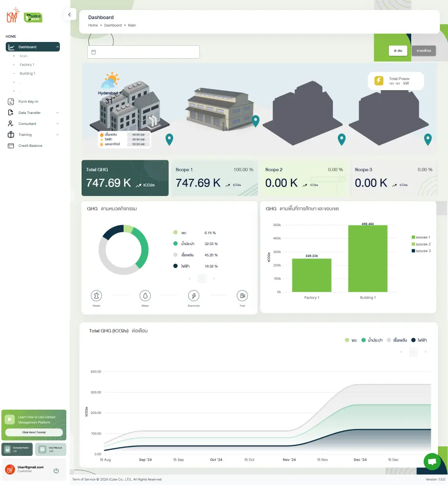Toggle the ขอบเขต 1 legend entry

point(420,237)
